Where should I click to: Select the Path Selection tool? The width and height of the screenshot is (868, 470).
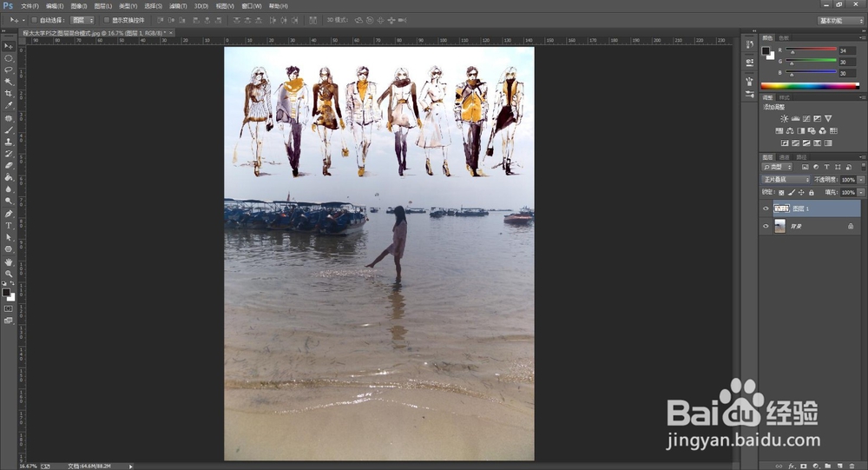pyautogui.click(x=9, y=237)
